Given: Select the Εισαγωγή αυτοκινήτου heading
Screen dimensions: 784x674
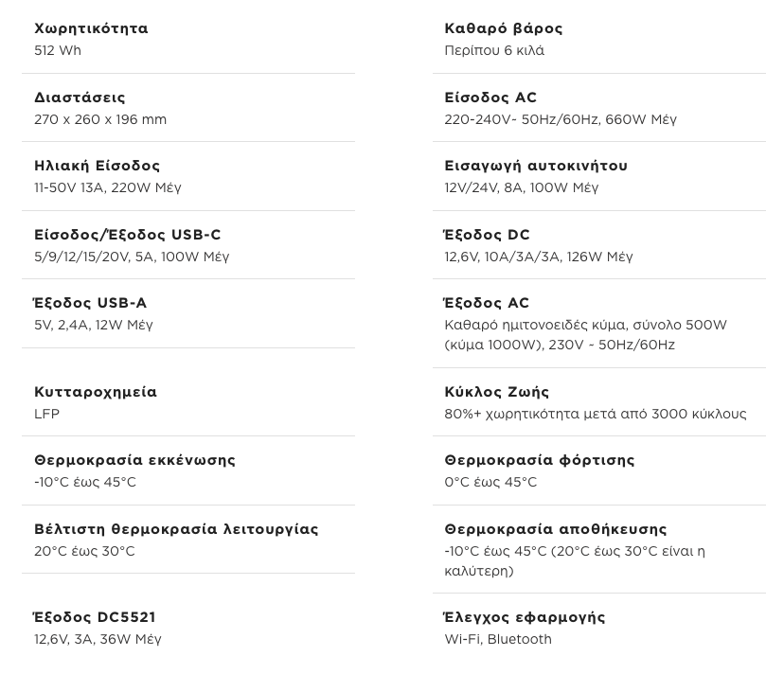Looking at the screenshot, I should click(536, 166).
